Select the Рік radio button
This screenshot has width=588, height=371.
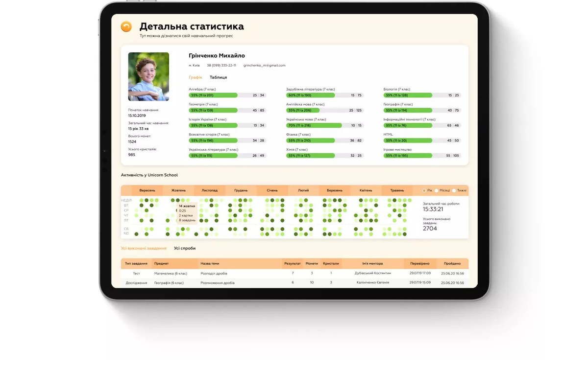pos(424,190)
